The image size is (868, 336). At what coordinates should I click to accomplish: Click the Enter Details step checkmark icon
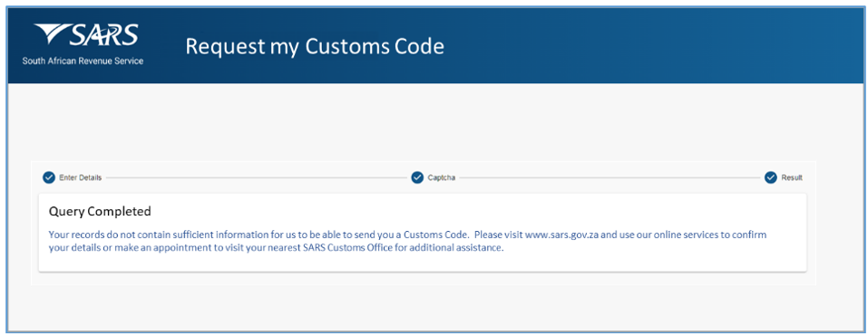click(x=49, y=178)
